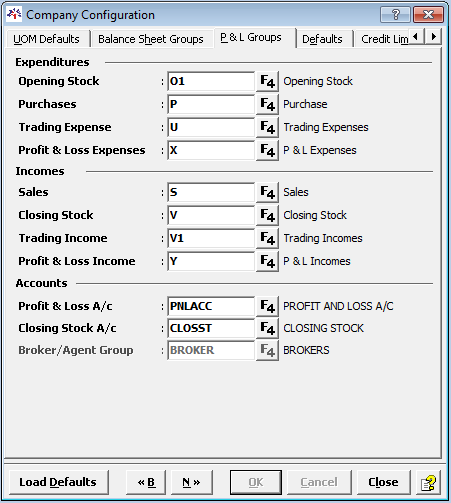This screenshot has width=451, height=503.
Task: Open F4 lookup for Profit & Loss Expenses
Action: click(267, 151)
